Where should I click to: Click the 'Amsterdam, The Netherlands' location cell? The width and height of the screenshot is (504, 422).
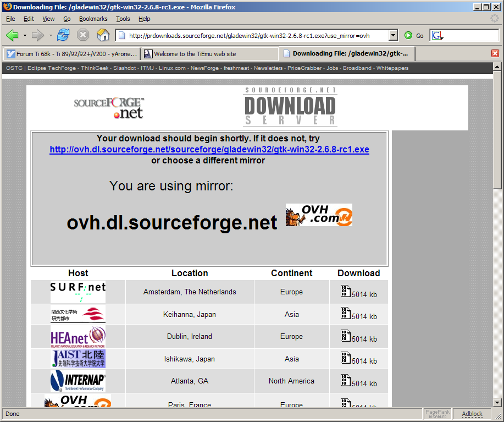[x=190, y=292]
